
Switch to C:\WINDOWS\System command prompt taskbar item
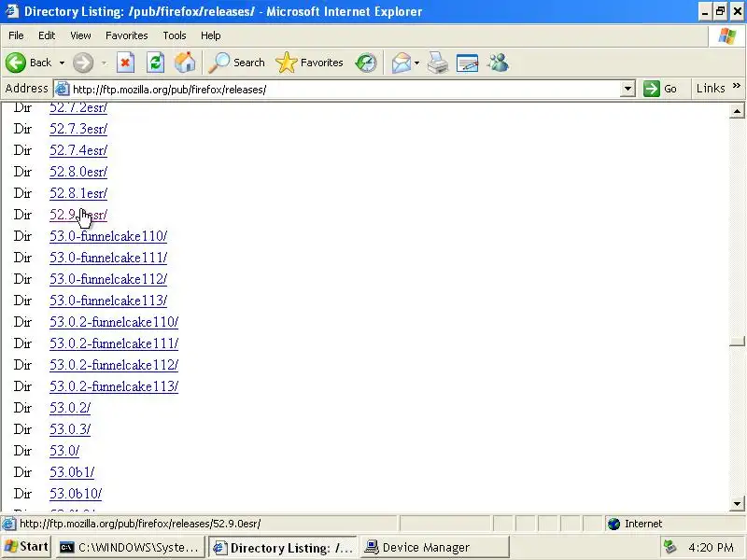129,548
